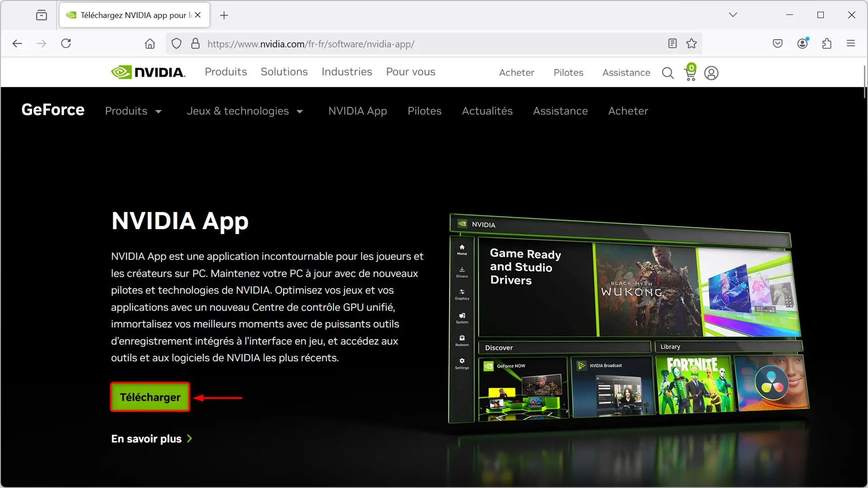Click the URL address field

coord(434,44)
